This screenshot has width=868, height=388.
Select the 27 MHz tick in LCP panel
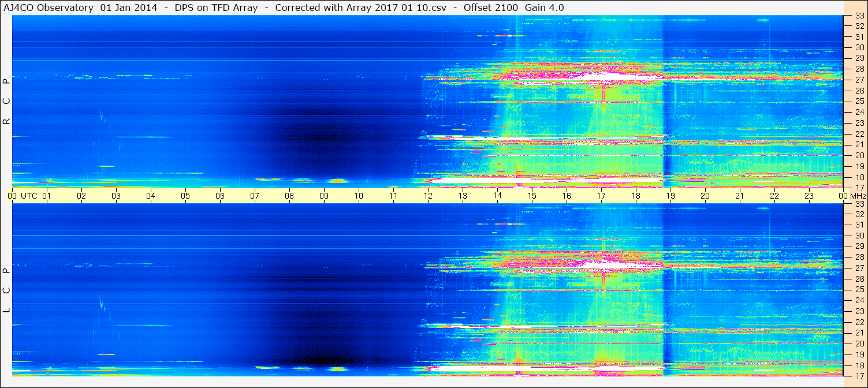[x=859, y=268]
